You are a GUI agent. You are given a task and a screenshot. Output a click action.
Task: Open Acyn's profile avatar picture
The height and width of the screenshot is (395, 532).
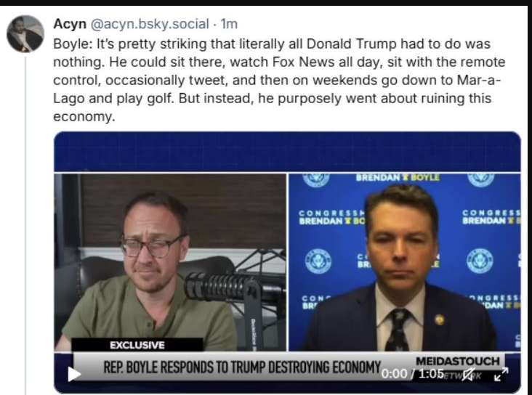(x=25, y=34)
